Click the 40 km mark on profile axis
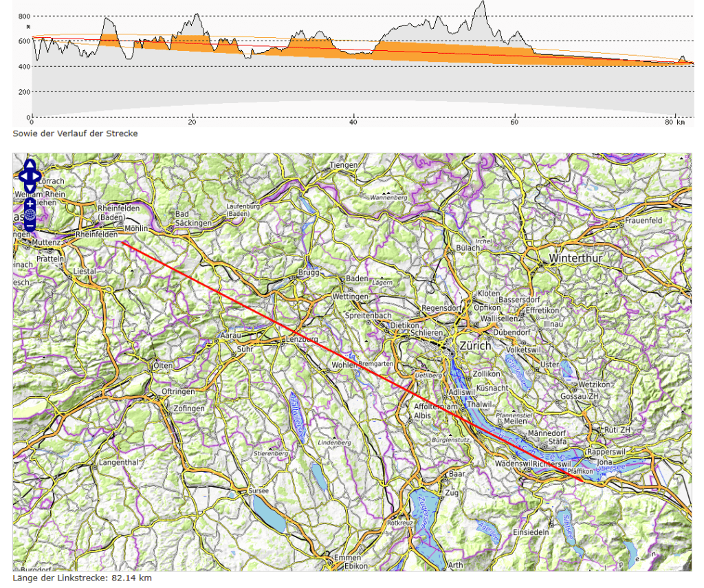This screenshot has height=588, width=704. 353,122
